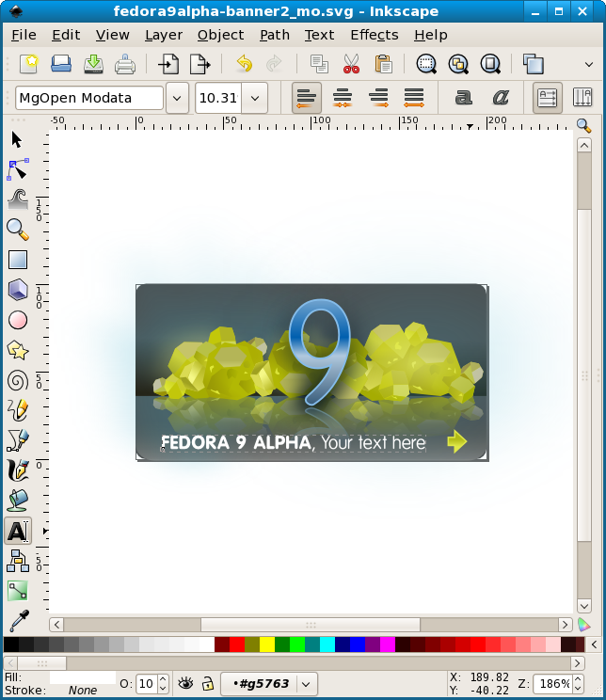606x700 pixels.
Task: Select the Zoom magnifier tool in toolbox
Action: 18,230
